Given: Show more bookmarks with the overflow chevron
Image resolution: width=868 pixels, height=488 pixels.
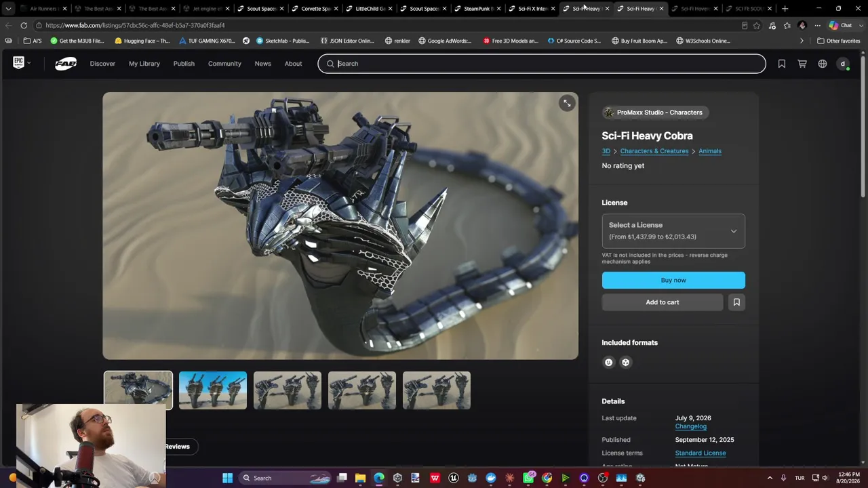Looking at the screenshot, I should click(x=802, y=41).
